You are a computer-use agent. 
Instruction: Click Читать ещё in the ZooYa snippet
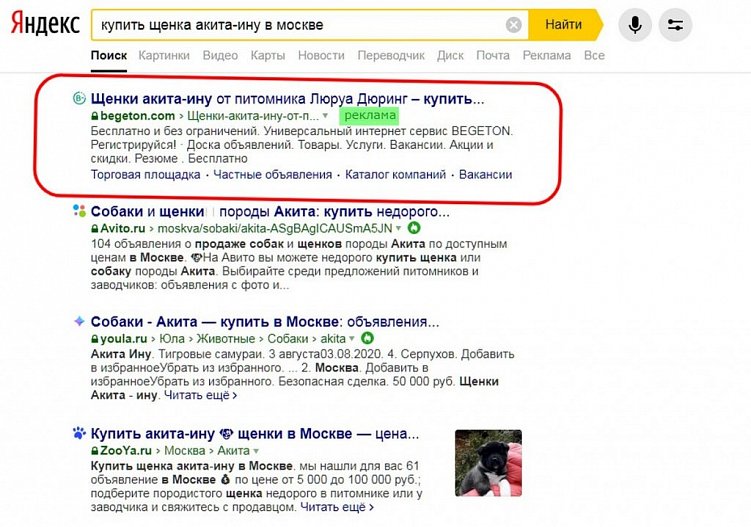(337, 507)
